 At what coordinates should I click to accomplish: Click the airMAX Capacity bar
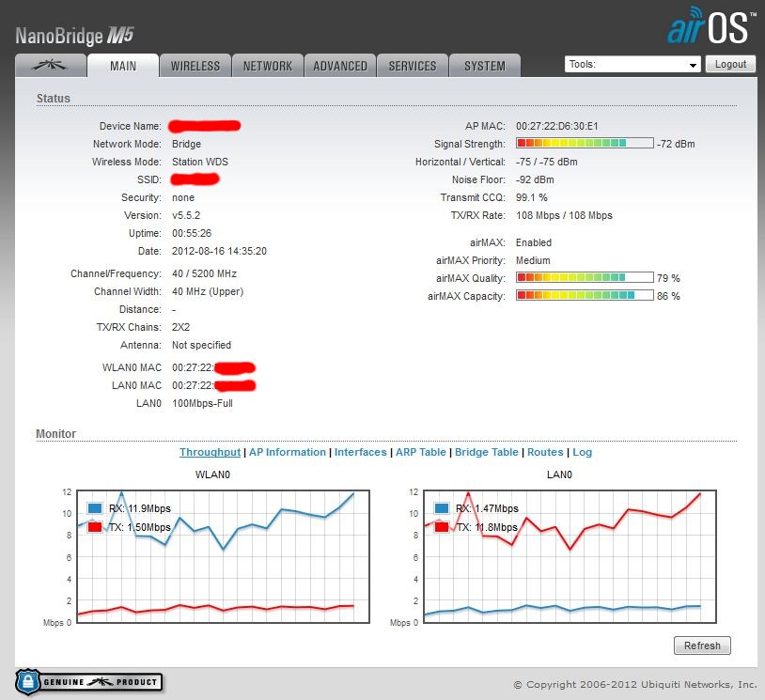pyautogui.click(x=585, y=295)
